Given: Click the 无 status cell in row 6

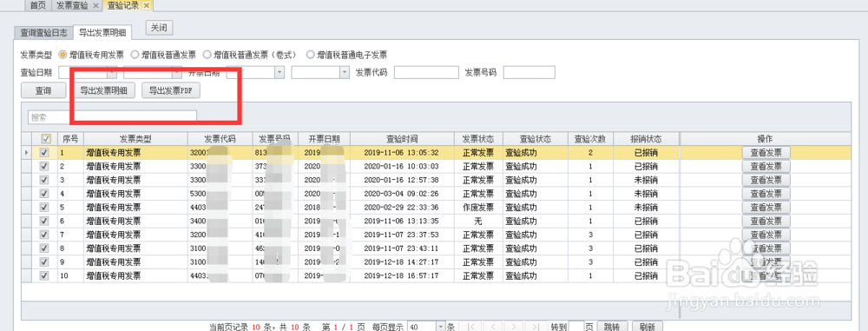Looking at the screenshot, I should tap(478, 221).
